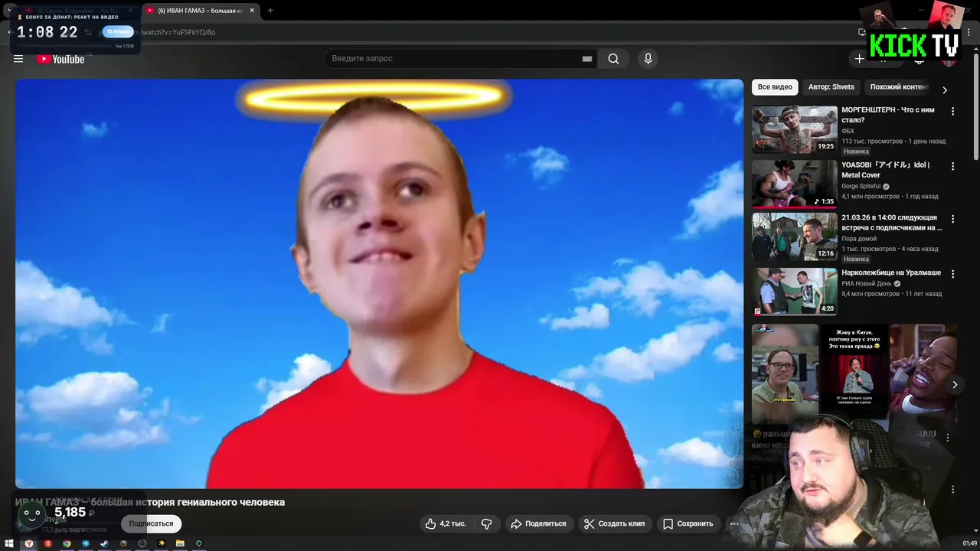Switch to the ИВАН ГАМАЗ tab
The image size is (980, 551).
201,11
